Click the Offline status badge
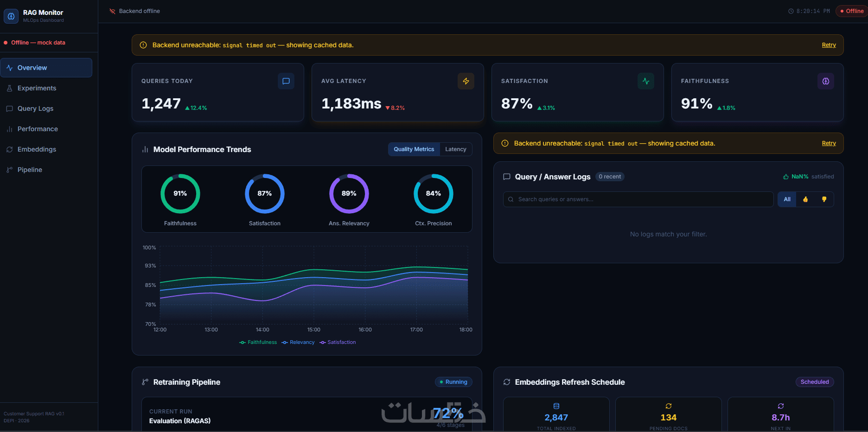Screen dimensions: 868x432 point(852,11)
